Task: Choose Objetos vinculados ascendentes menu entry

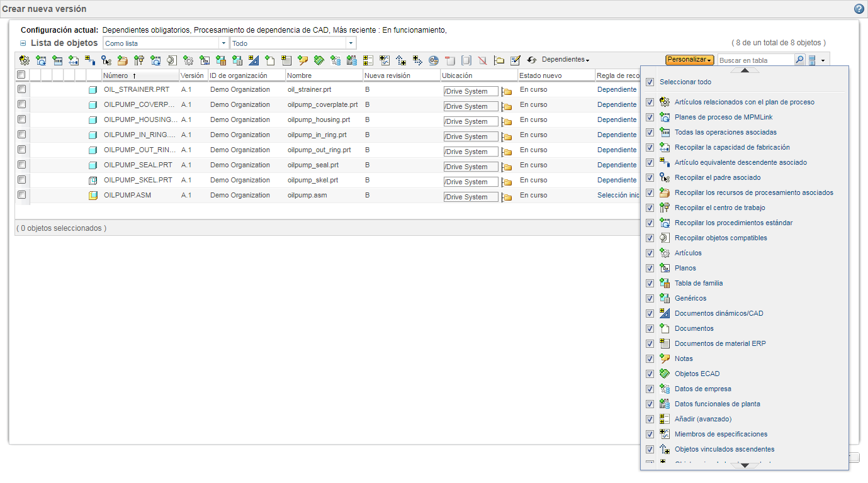Action: tap(724, 449)
